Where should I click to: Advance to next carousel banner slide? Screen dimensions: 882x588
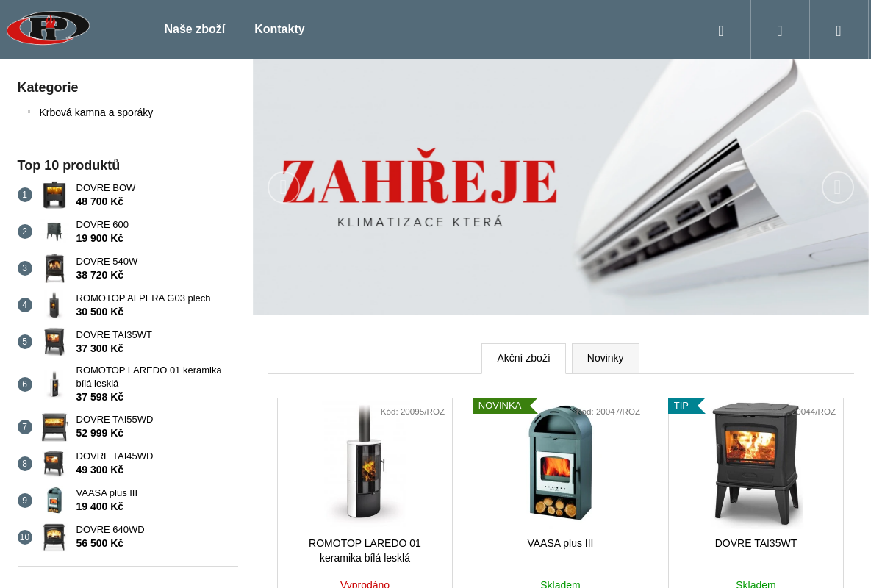click(x=838, y=187)
